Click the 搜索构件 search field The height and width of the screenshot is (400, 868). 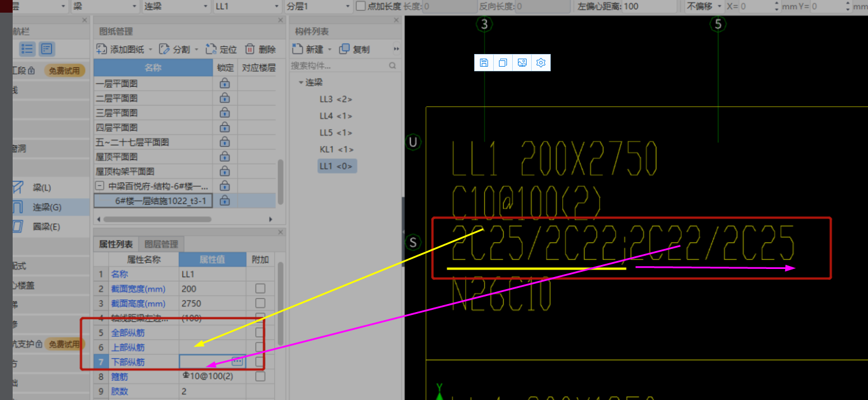pyautogui.click(x=338, y=66)
